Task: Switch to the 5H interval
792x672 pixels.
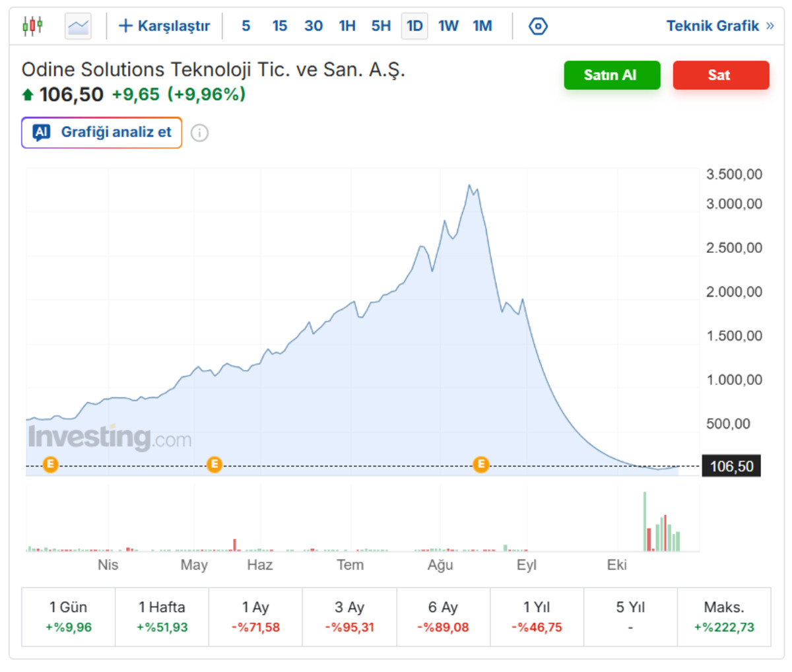Action: click(x=381, y=26)
